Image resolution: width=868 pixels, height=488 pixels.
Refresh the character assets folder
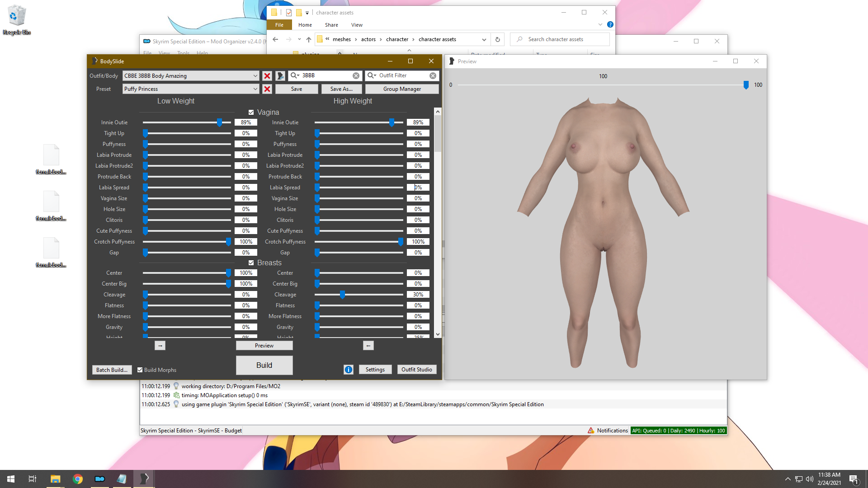coord(498,39)
